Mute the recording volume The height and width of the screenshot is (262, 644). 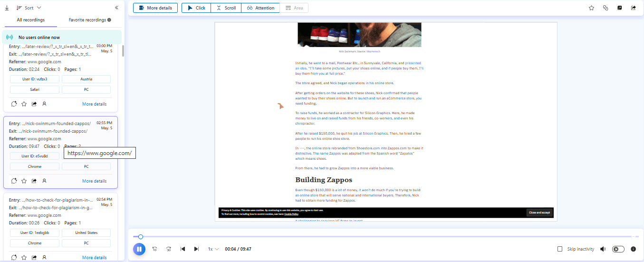coord(603,249)
